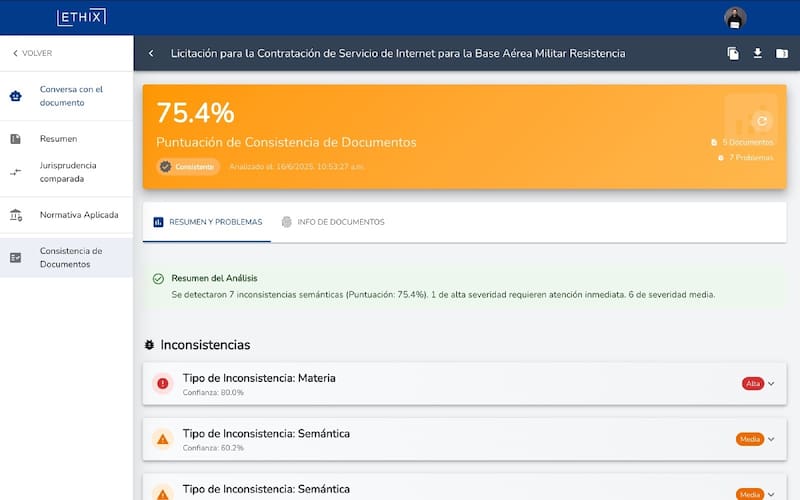Click the user profile avatar
This screenshot has width=800, height=500.
click(735, 17)
